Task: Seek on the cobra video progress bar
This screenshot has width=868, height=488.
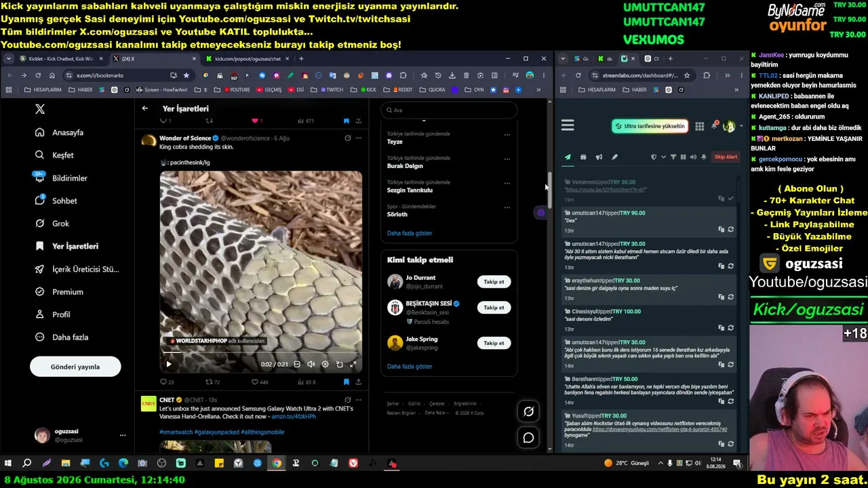Action: tap(261, 354)
